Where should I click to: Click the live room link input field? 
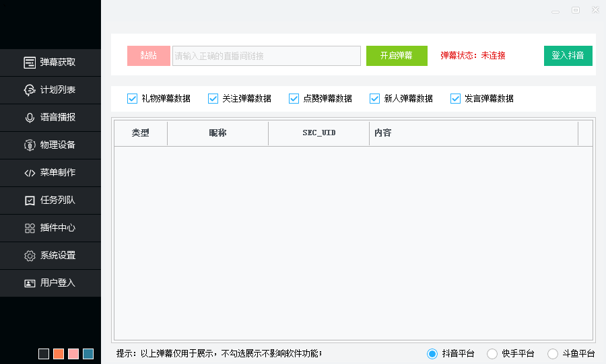[267, 56]
